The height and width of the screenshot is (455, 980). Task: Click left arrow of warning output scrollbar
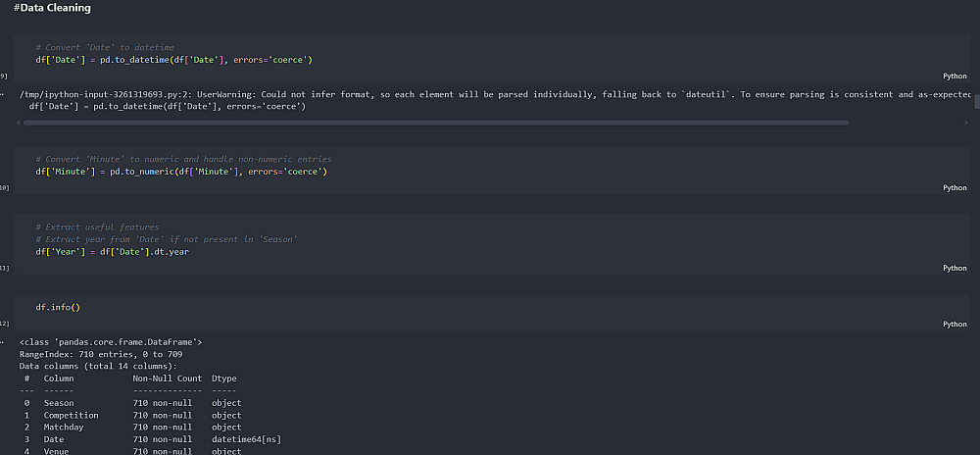click(x=18, y=124)
